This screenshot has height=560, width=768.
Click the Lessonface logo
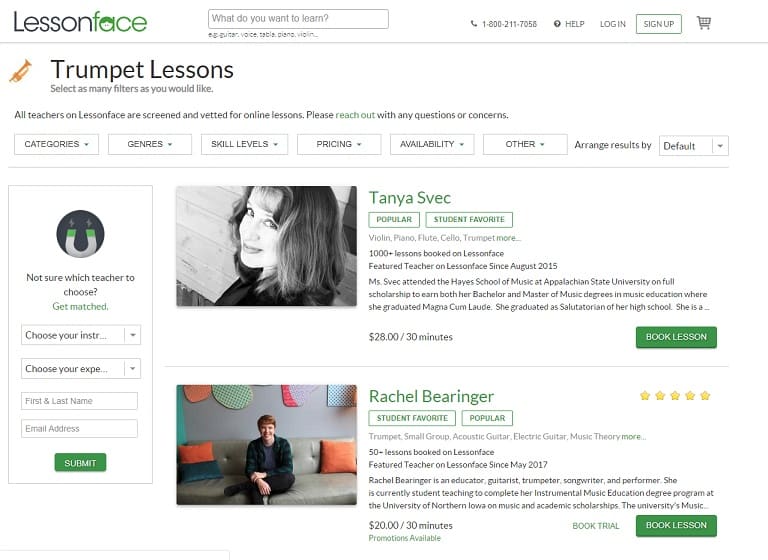[80, 22]
